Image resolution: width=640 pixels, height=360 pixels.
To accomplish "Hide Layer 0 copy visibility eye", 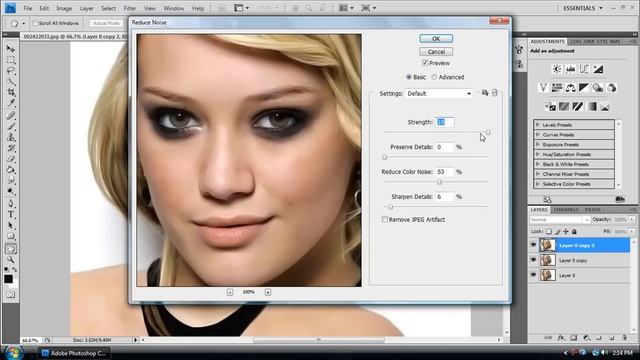I will [x=533, y=260].
